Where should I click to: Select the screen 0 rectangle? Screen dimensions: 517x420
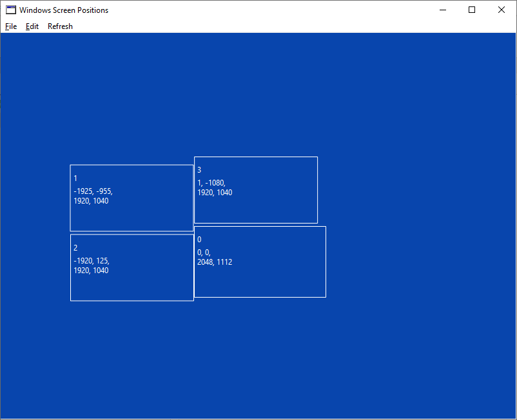pos(260,262)
